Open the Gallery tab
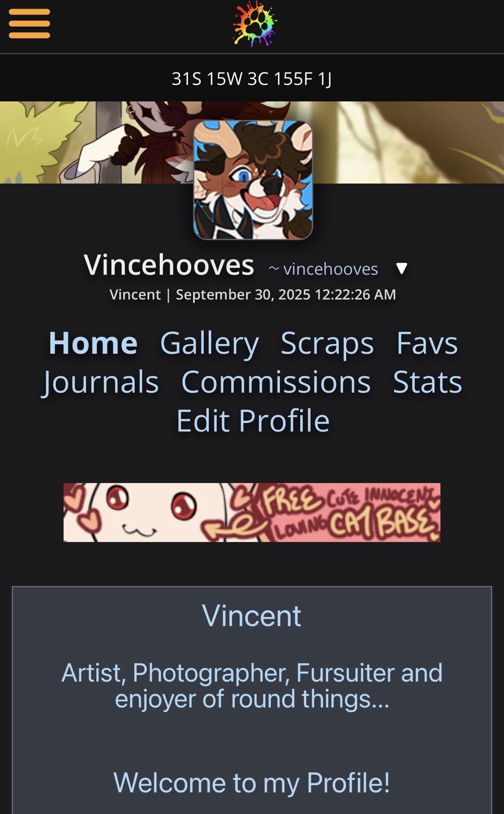This screenshot has height=814, width=504. point(209,344)
